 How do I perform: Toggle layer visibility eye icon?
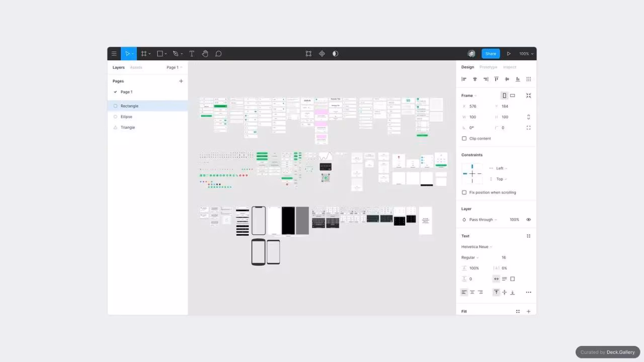point(528,220)
